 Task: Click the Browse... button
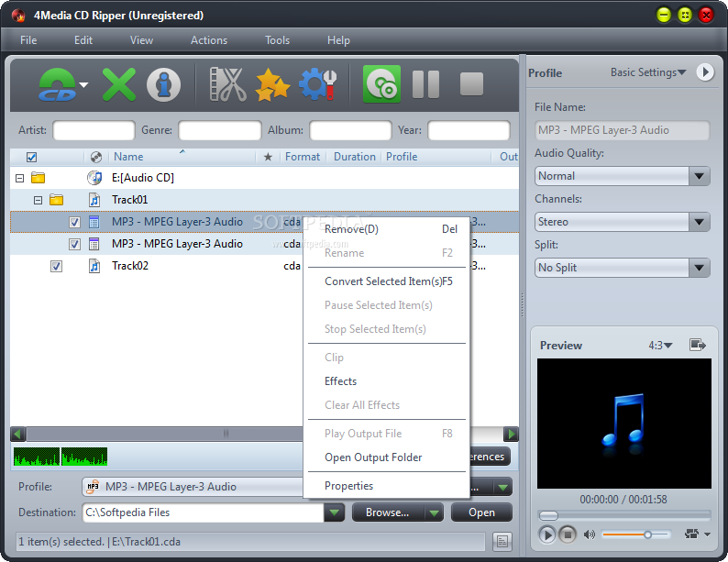pos(388,512)
